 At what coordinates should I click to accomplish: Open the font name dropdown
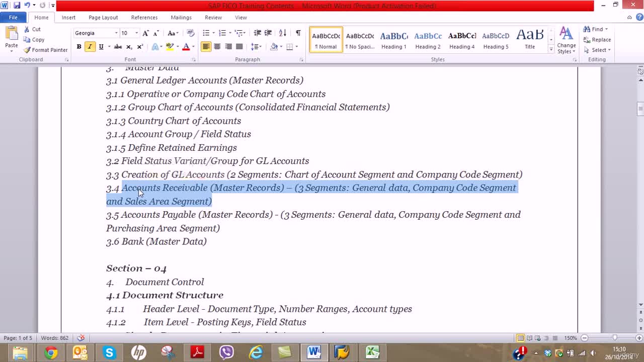[x=116, y=33]
